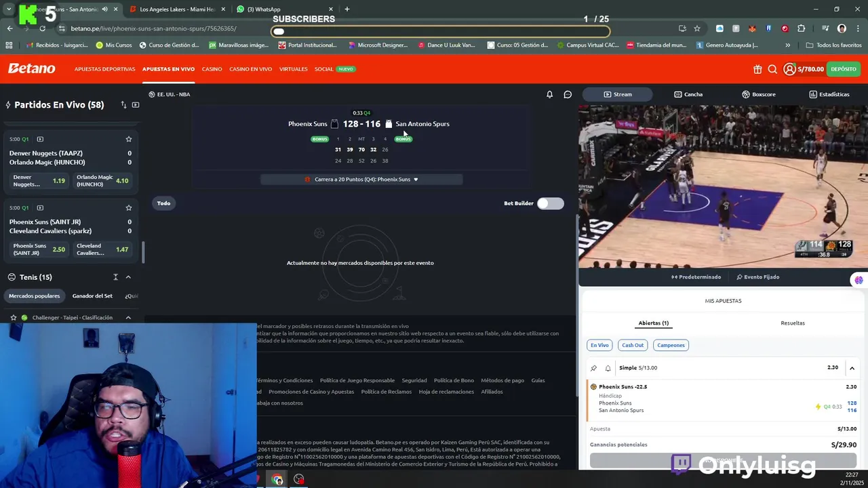Filter bets by En Vivo

599,345
